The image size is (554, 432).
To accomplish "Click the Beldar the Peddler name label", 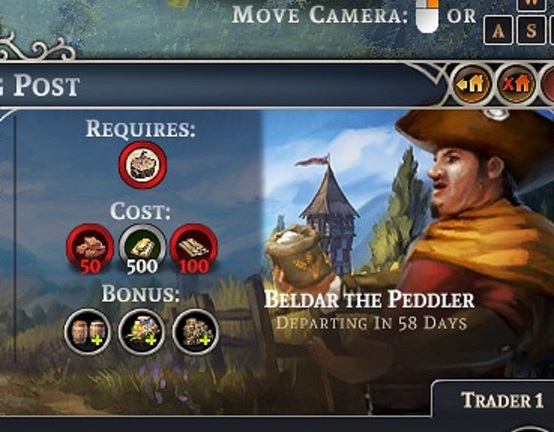I will [x=369, y=300].
